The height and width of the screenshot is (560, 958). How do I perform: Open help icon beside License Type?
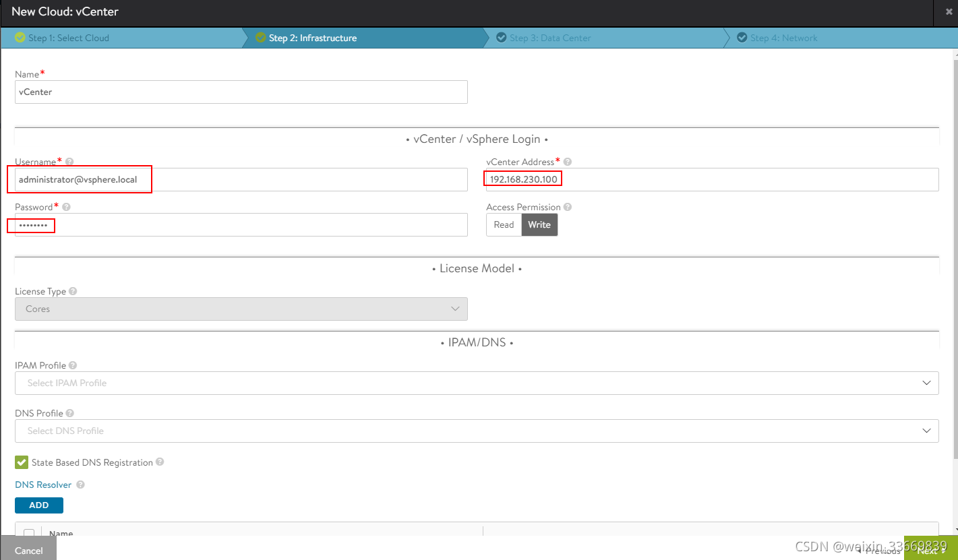point(73,291)
